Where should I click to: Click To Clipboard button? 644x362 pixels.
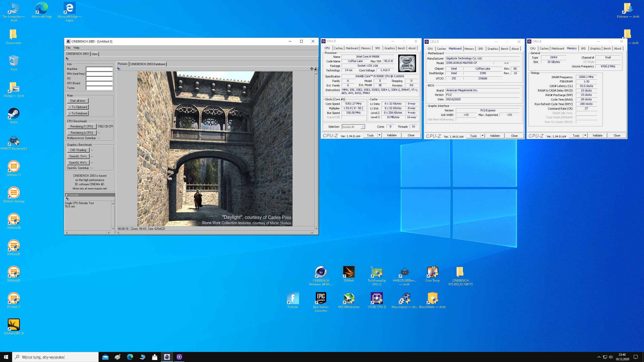pos(78,107)
